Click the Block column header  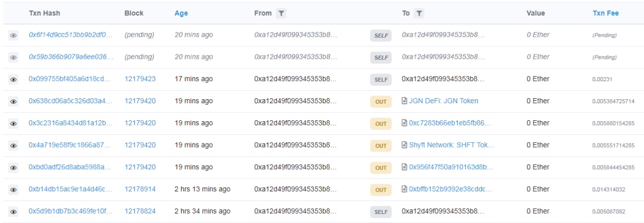[134, 14]
